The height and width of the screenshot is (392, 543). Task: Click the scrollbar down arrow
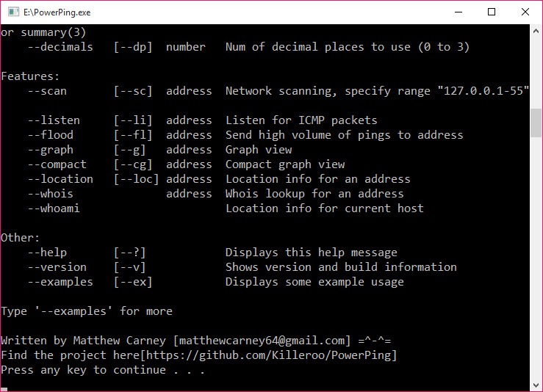(x=536, y=385)
